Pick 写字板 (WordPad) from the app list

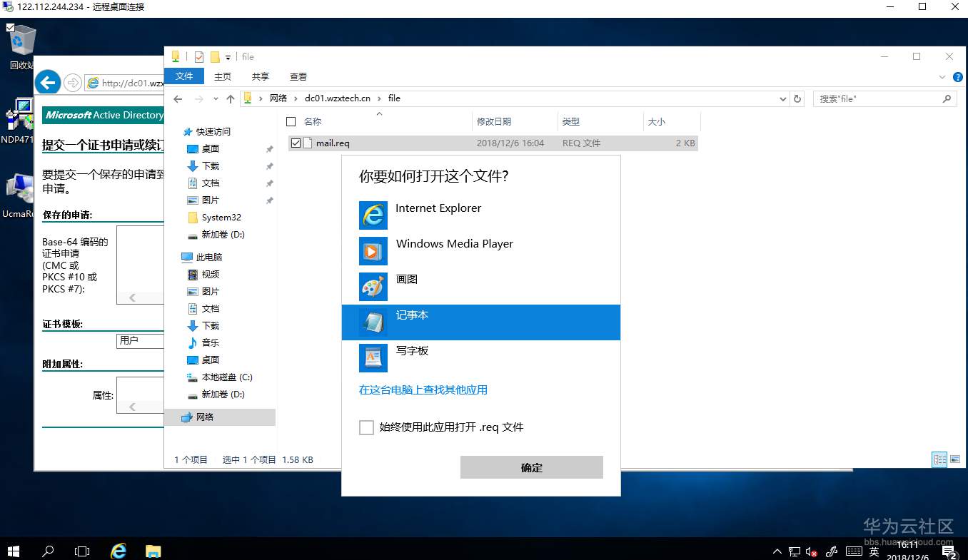[413, 350]
